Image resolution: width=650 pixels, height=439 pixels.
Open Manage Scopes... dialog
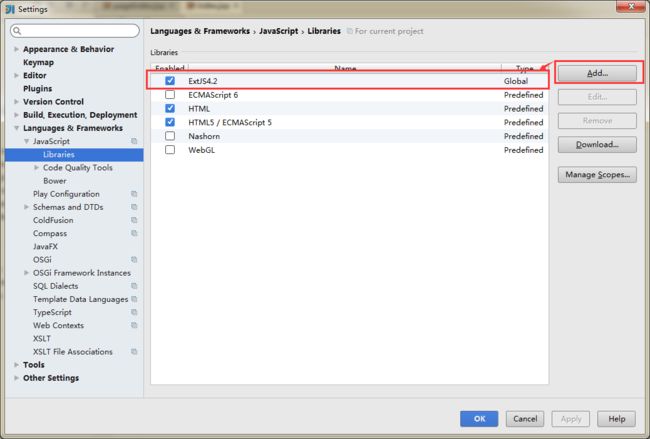pos(597,175)
